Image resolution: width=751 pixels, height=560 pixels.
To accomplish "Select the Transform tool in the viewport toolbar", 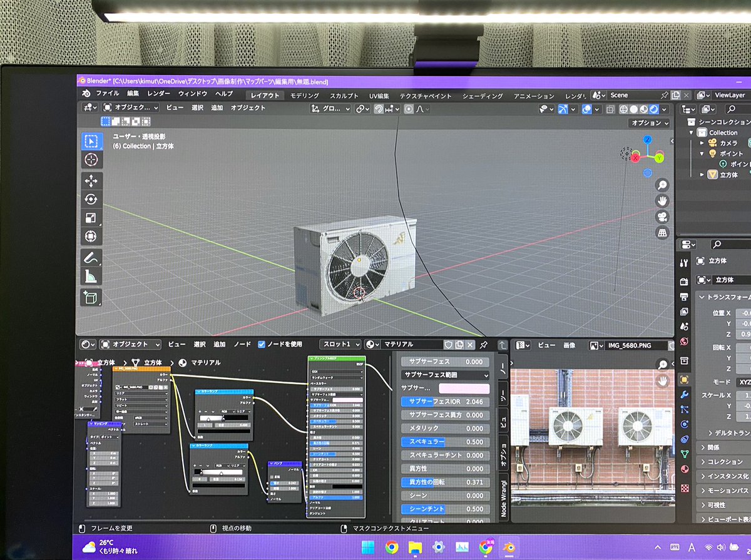I will coord(91,237).
